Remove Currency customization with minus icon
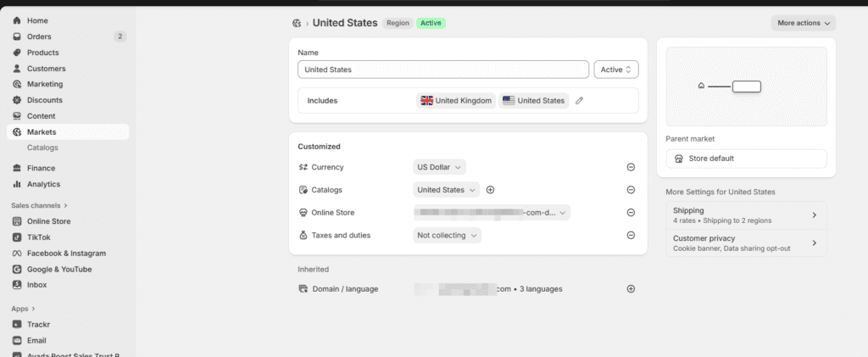 [x=631, y=167]
